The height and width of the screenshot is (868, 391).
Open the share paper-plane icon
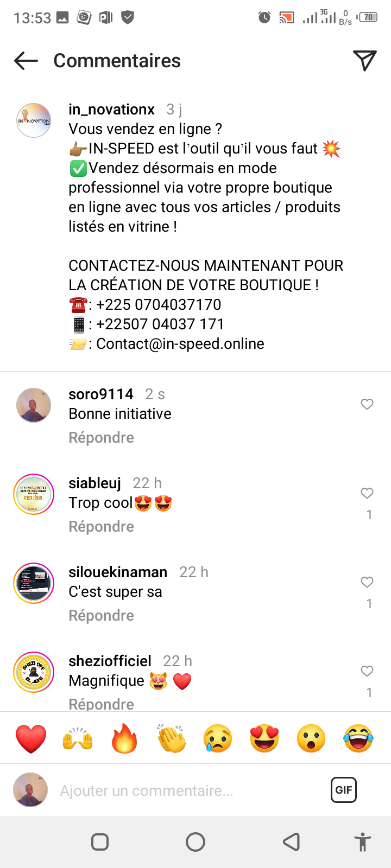tap(365, 60)
